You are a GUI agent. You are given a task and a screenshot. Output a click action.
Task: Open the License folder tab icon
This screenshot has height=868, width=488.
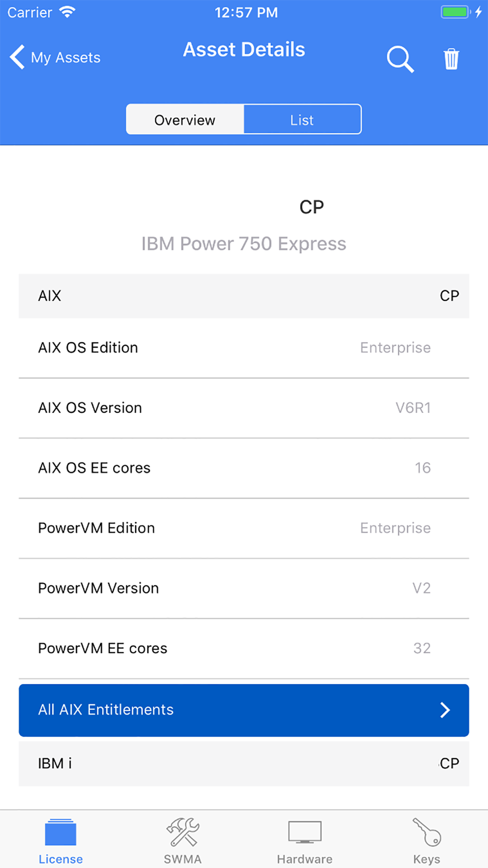pyautogui.click(x=61, y=832)
